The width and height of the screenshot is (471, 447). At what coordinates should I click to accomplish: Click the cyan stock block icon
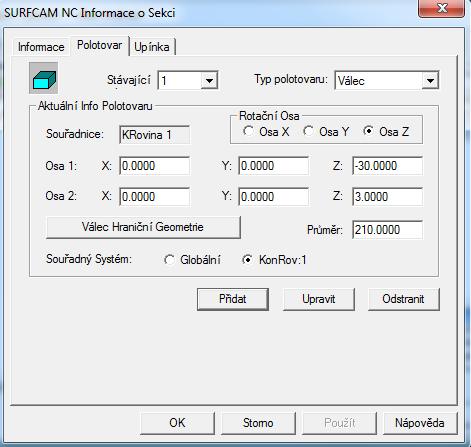coord(43,78)
